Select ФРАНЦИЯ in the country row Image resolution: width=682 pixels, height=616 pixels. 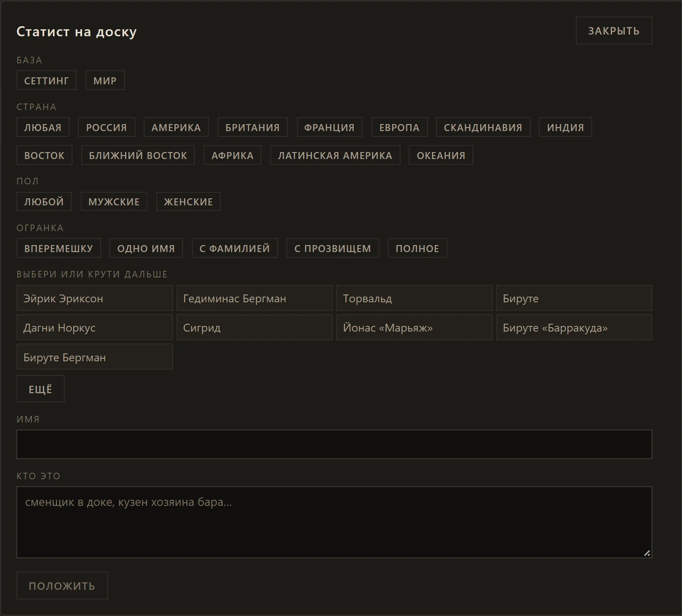click(x=330, y=127)
